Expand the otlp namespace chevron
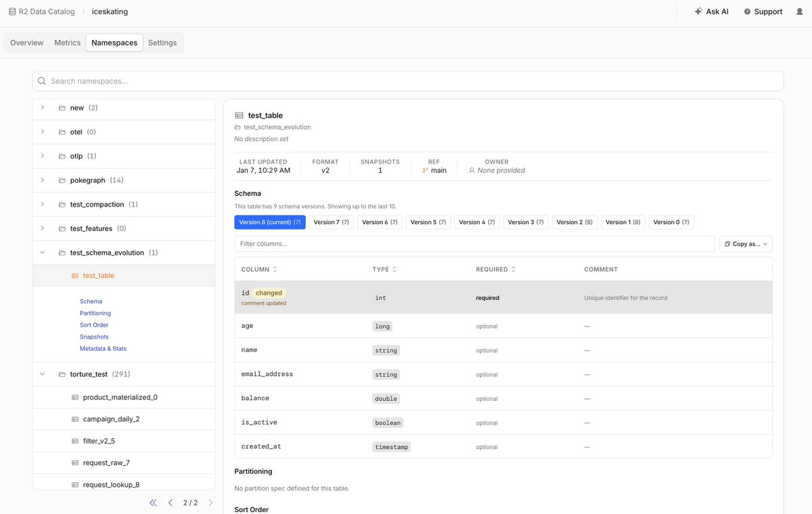The width and height of the screenshot is (812, 514). pyautogui.click(x=43, y=156)
